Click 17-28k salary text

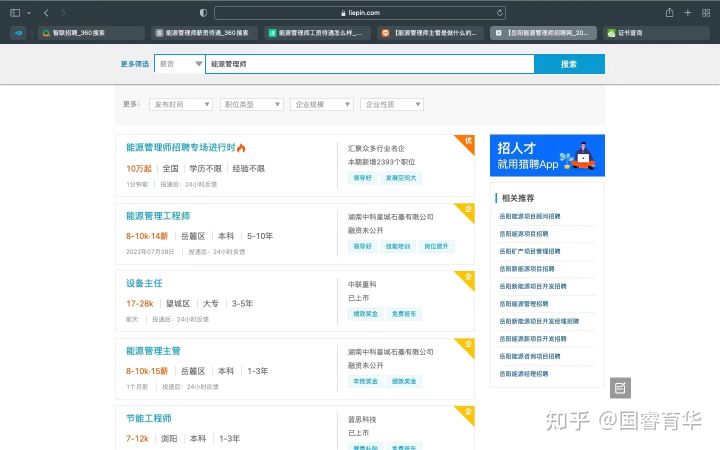(140, 304)
